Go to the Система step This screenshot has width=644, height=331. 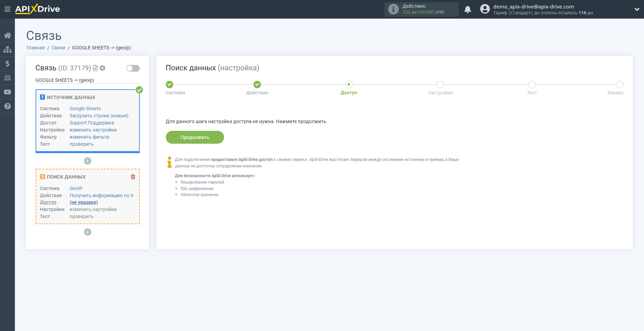(170, 85)
